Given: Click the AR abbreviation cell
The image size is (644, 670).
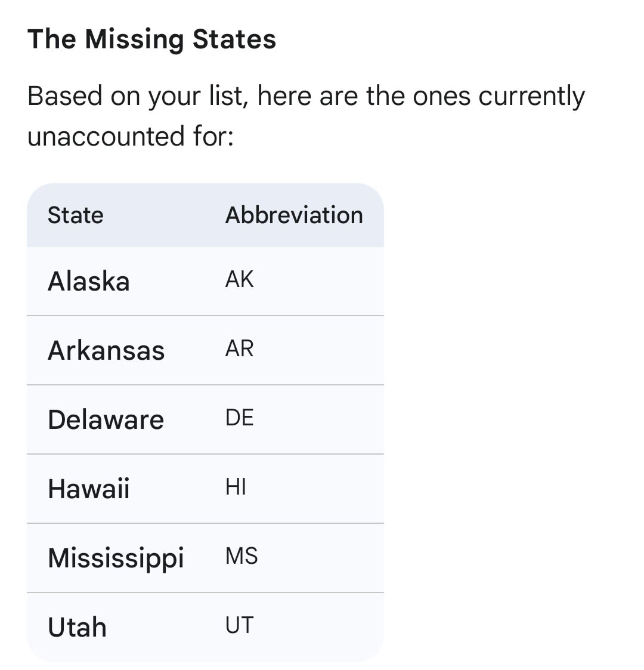Looking at the screenshot, I should (x=239, y=348).
